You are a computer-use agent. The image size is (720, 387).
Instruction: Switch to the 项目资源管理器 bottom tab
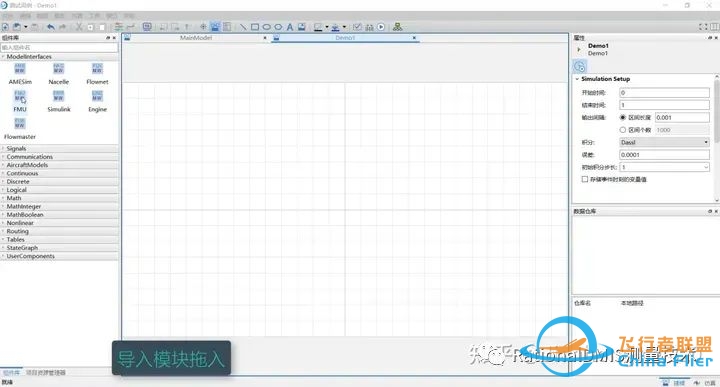tap(45, 372)
